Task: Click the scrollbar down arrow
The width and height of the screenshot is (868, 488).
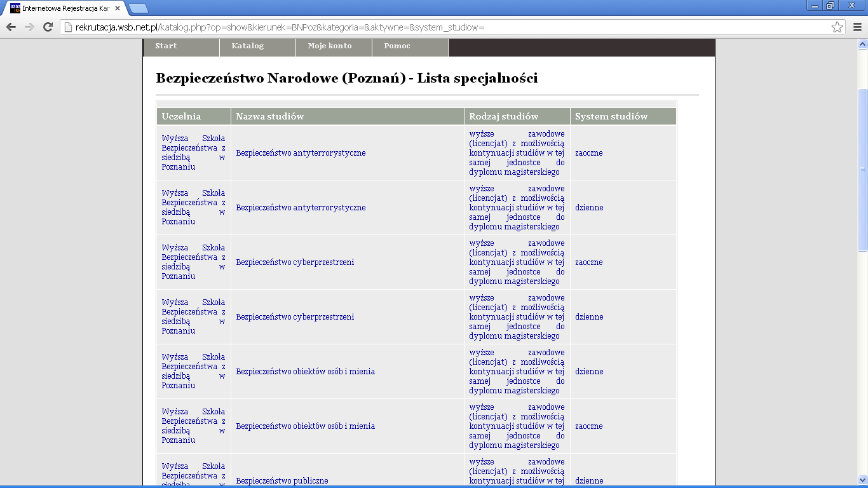Action: (863, 480)
